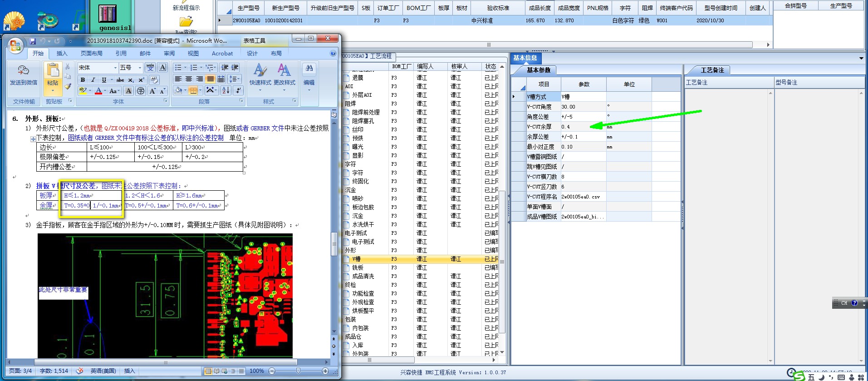Click the zoom slider handle in Word

[298, 371]
